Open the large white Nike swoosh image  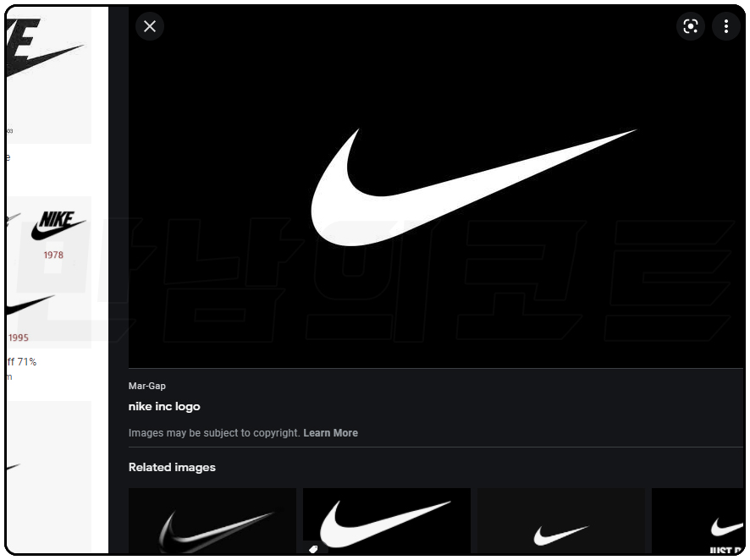436,186
